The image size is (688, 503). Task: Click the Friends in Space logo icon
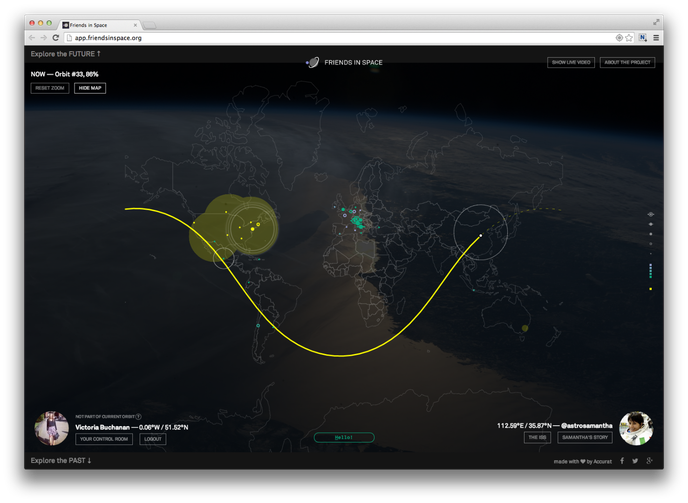tap(313, 62)
